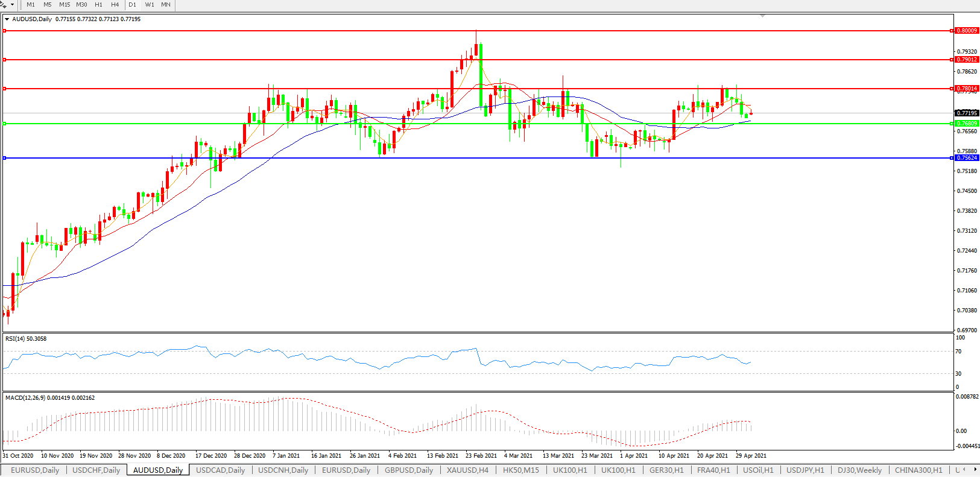Screen dimensions: 980x477
Task: Click the top-left toolbar tool icon
Action: (4, 4)
